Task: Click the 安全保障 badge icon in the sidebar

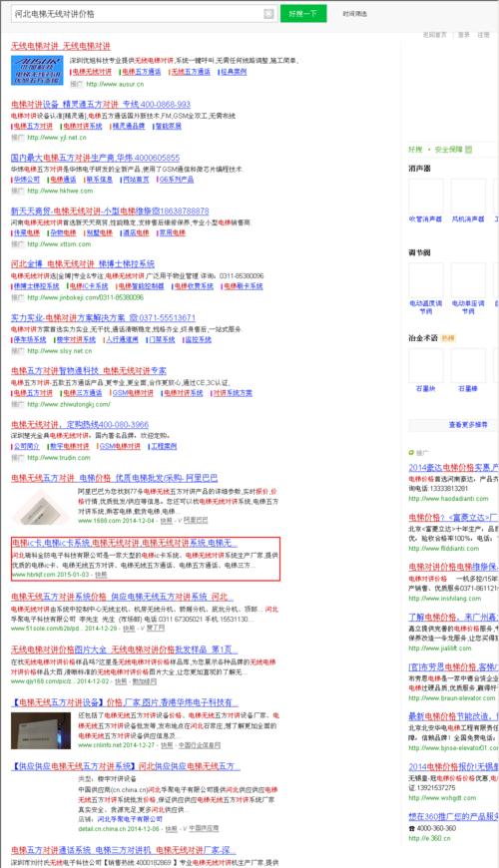Action: (468, 150)
